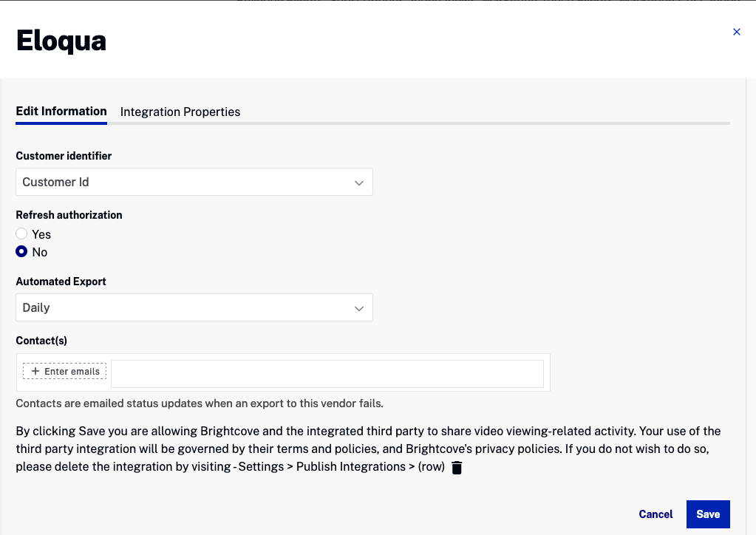Switch to the Integration Properties tab

[180, 112]
